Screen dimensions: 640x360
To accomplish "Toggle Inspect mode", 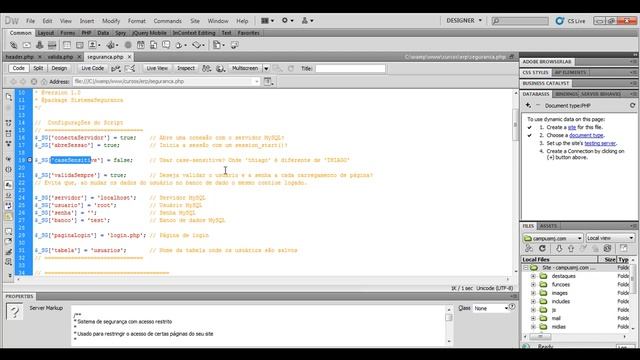I will [186, 68].
